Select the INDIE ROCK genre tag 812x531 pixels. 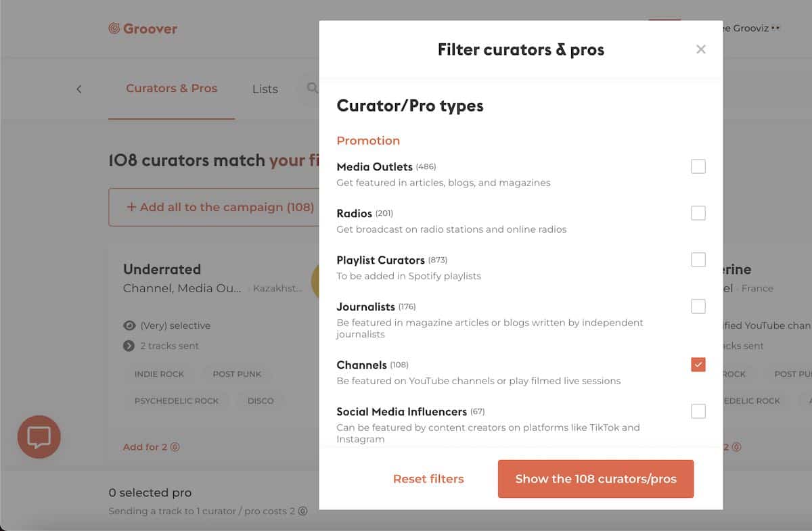pos(159,373)
